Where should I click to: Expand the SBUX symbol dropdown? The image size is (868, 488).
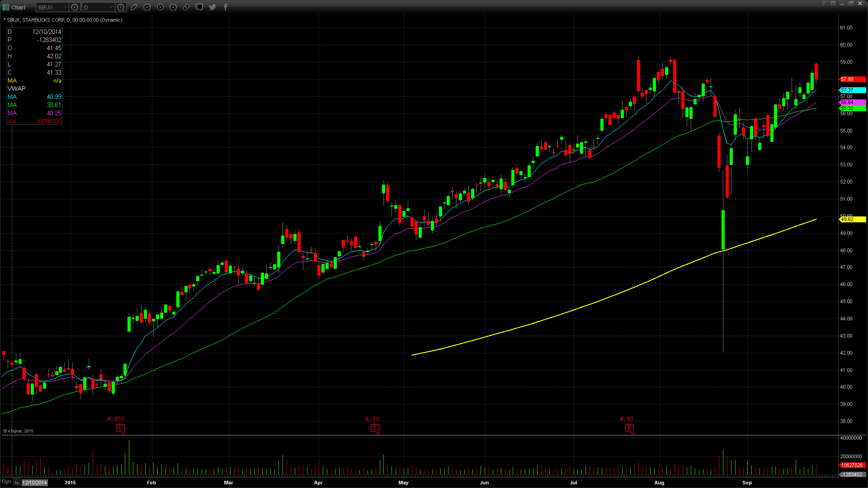tap(66, 7)
